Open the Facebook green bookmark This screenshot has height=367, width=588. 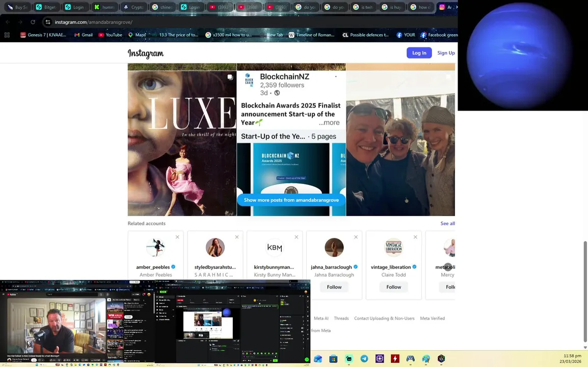click(x=439, y=35)
